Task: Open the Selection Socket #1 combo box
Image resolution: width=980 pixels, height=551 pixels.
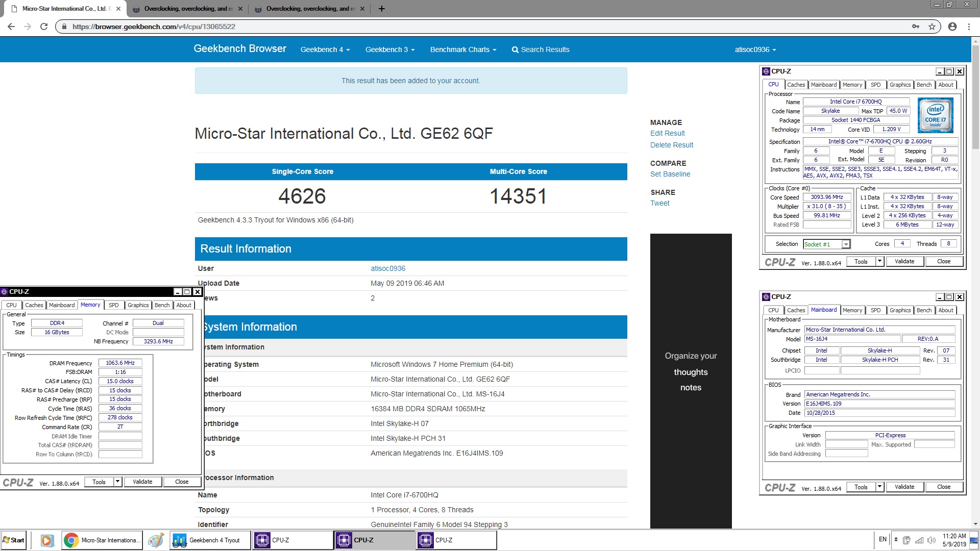Action: tap(826, 244)
